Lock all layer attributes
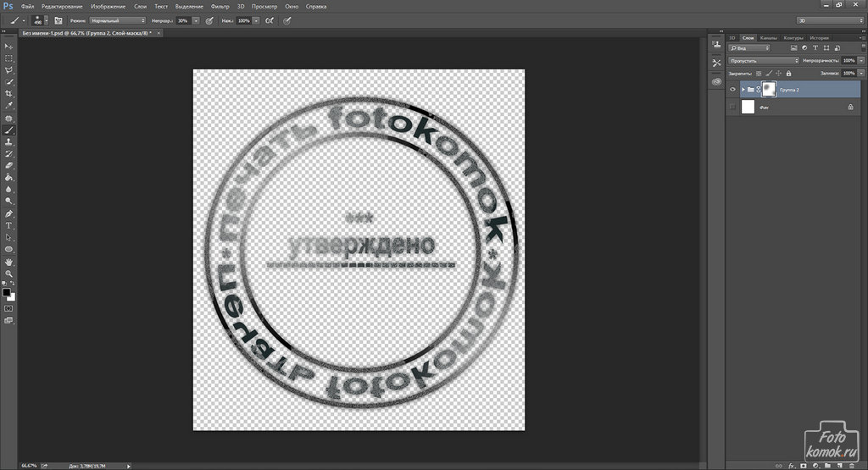The height and width of the screenshot is (470, 868). [x=789, y=73]
